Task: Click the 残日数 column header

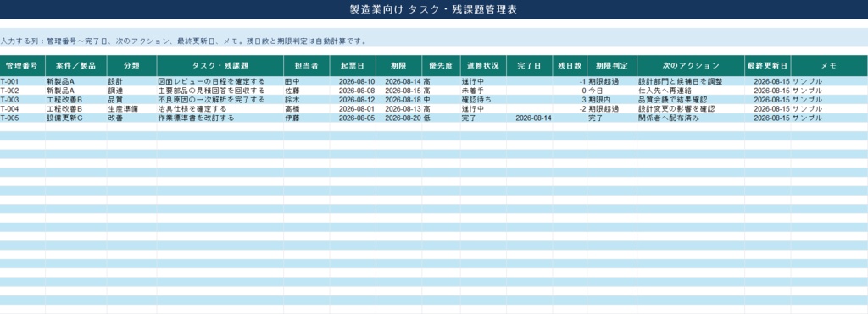Action: 570,65
